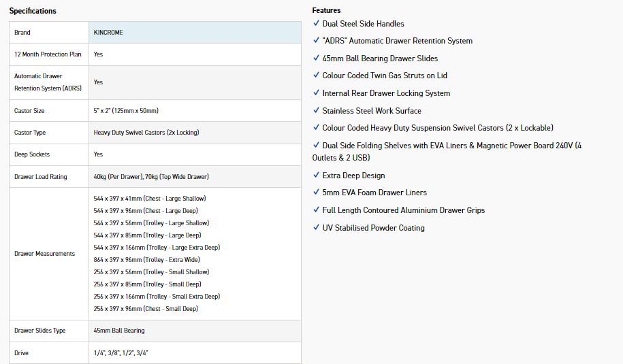
Task: Click the Specifications heading
Action: (x=33, y=11)
